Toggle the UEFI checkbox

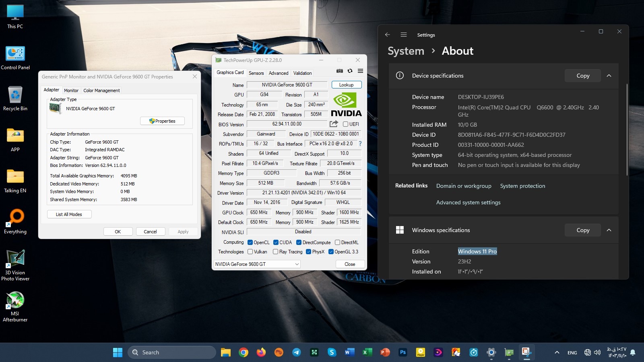click(345, 124)
